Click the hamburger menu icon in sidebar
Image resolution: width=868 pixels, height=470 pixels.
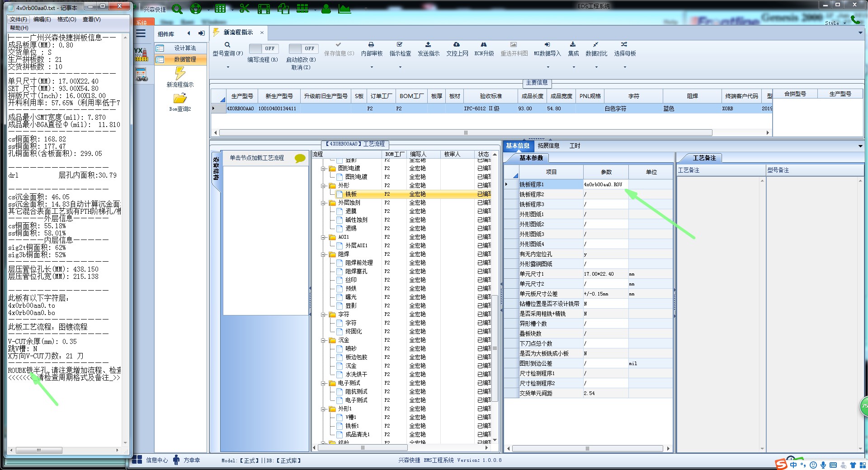pyautogui.click(x=141, y=33)
